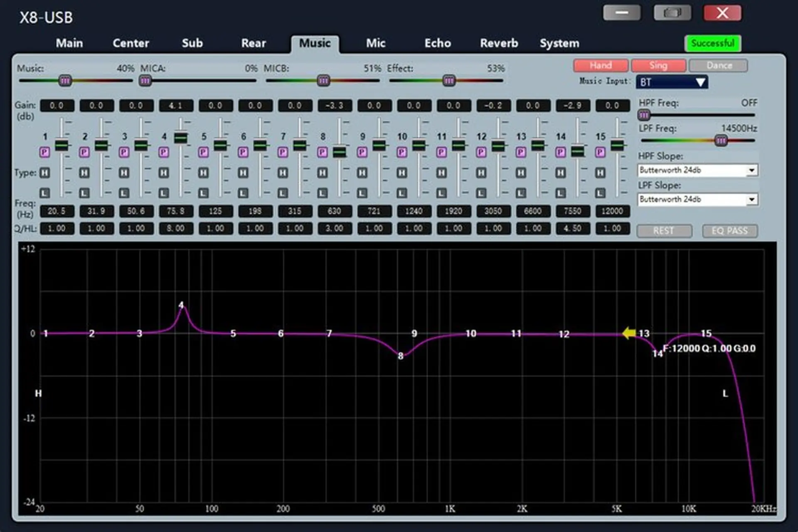Click the L type icon for band 11
798x532 pixels.
point(441,193)
